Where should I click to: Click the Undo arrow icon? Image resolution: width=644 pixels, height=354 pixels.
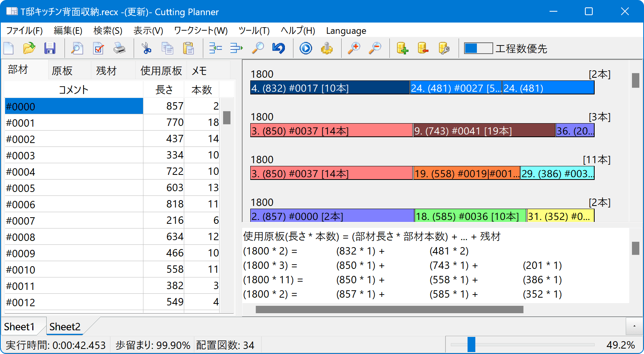coord(279,49)
